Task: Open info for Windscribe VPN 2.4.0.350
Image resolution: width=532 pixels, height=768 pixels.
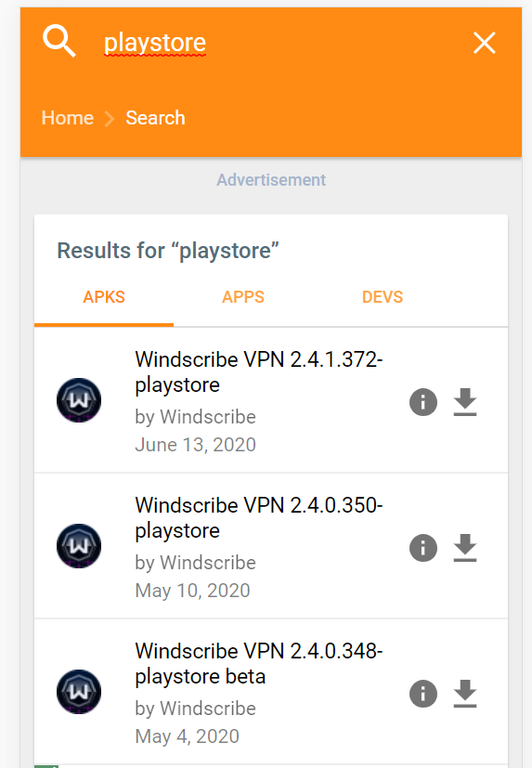Action: pyautogui.click(x=423, y=548)
